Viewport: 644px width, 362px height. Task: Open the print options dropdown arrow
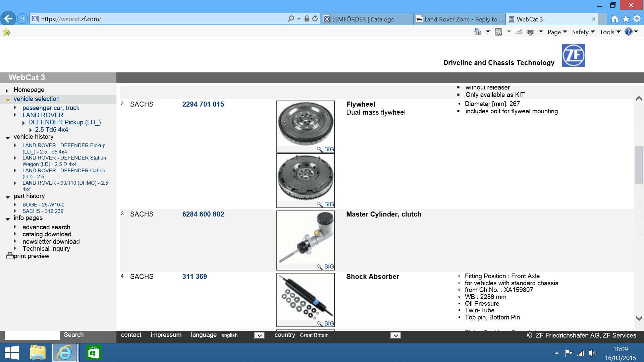[x=541, y=32]
